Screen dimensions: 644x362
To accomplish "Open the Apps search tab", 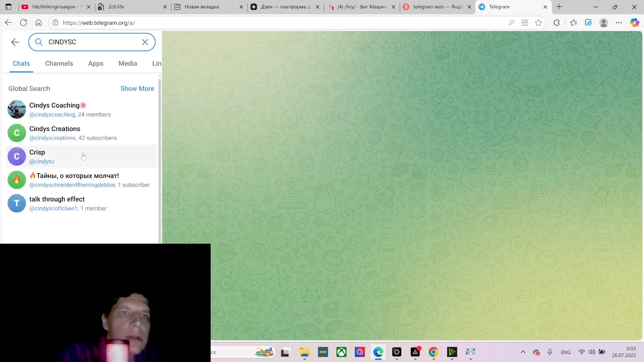I will point(96,63).
